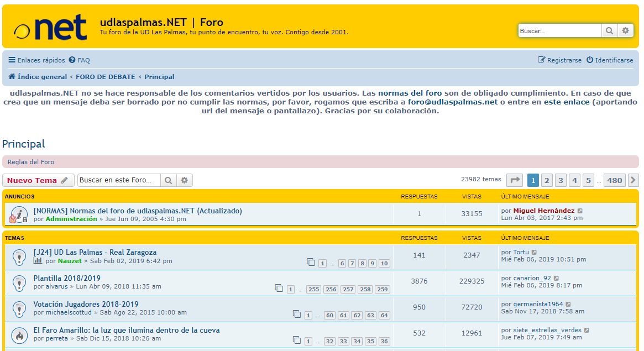This screenshot has height=351, width=644.
Task: Click Miguel Hernández username
Action: pos(544,211)
